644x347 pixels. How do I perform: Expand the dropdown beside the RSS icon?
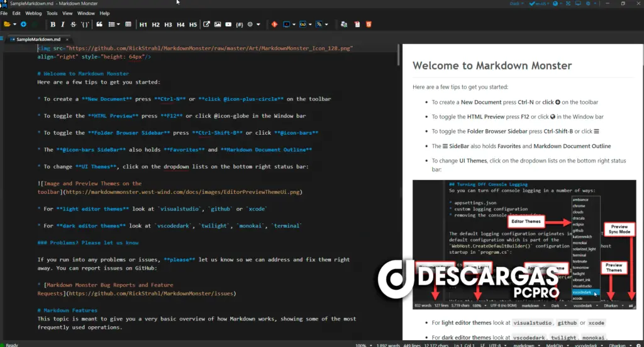click(326, 25)
